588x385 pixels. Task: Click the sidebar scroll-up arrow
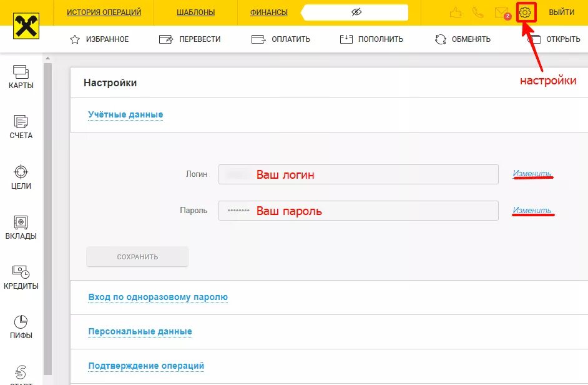click(x=47, y=58)
